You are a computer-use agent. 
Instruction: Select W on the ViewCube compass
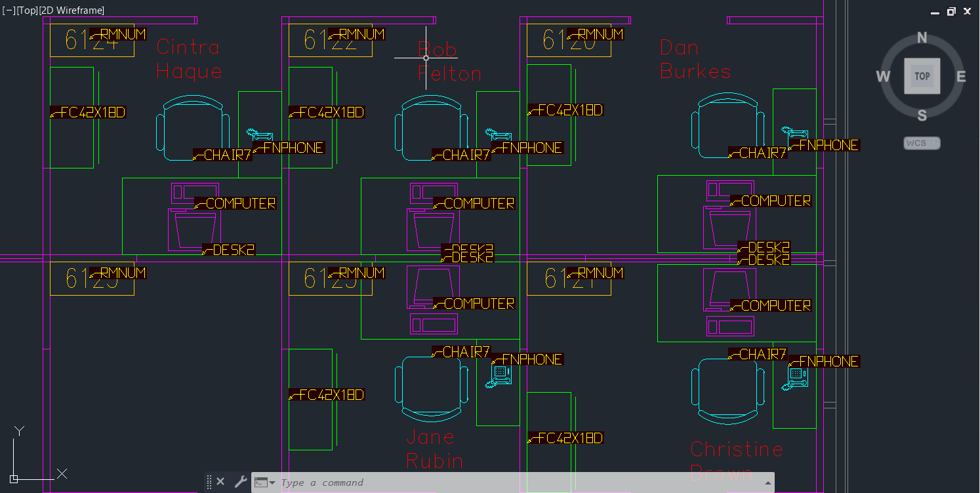tap(883, 77)
